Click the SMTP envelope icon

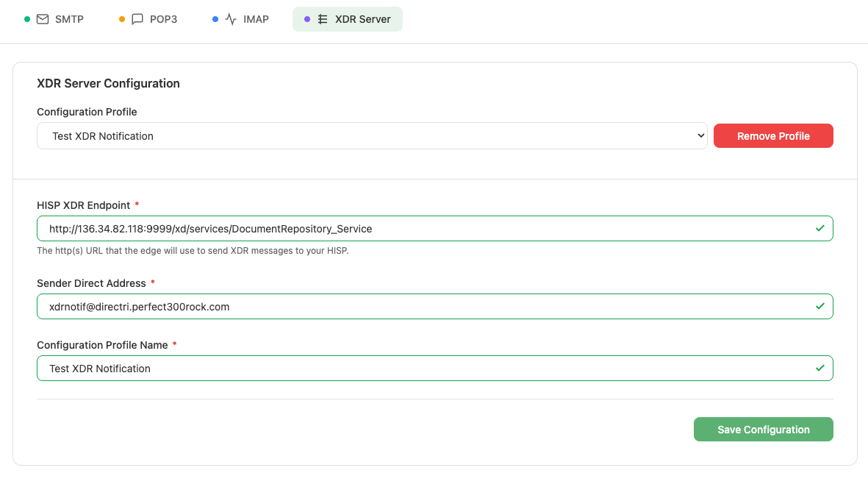pos(43,19)
